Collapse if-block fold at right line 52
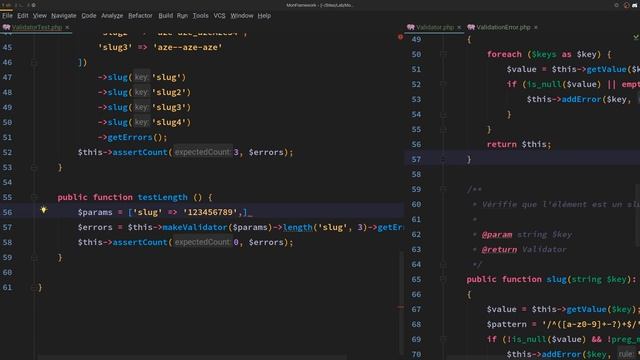Screen dimensions: 640x360 [443, 84]
